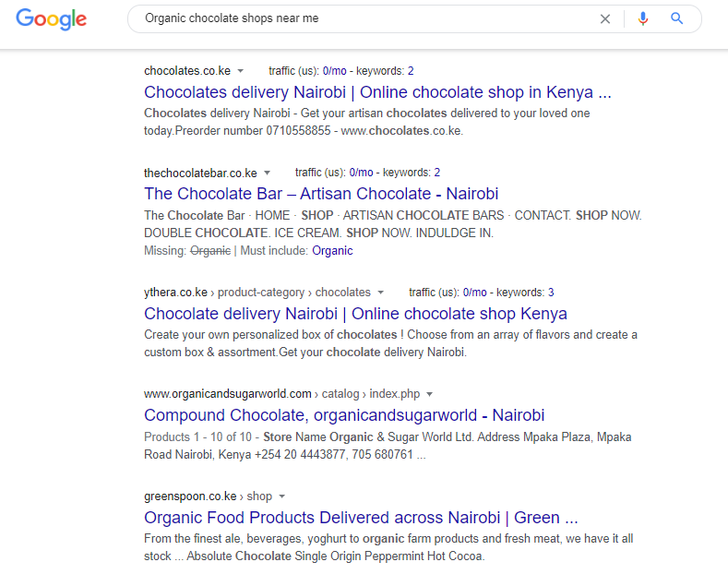Click the magnifying glass search icon

click(x=677, y=18)
